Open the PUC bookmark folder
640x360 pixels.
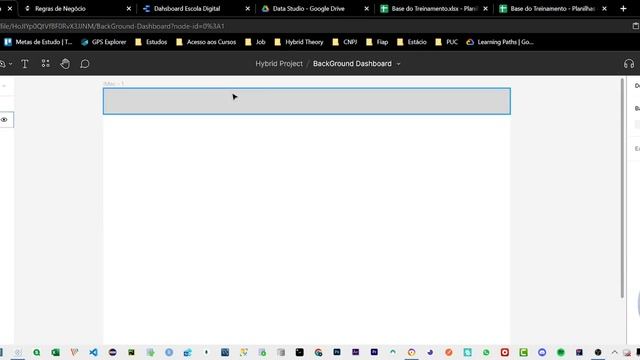pyautogui.click(x=447, y=42)
